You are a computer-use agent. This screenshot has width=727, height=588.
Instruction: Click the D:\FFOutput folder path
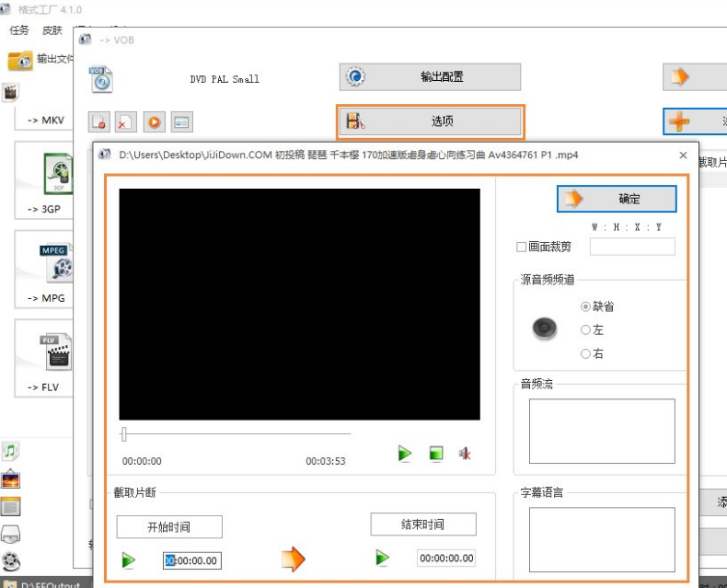coord(50,584)
